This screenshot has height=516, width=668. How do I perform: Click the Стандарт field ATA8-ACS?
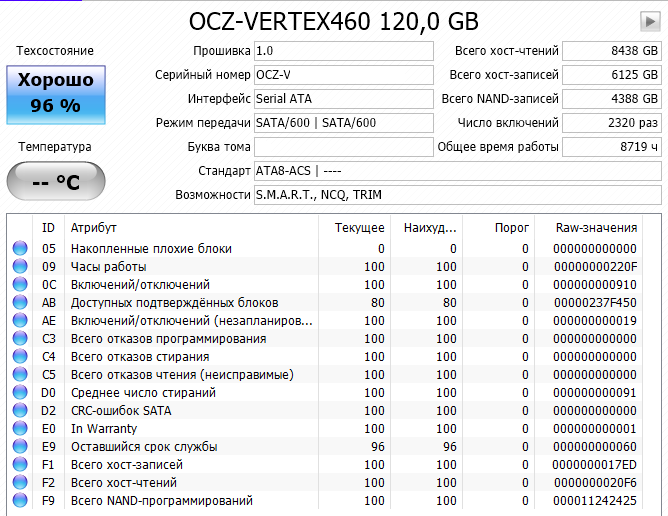[458, 170]
